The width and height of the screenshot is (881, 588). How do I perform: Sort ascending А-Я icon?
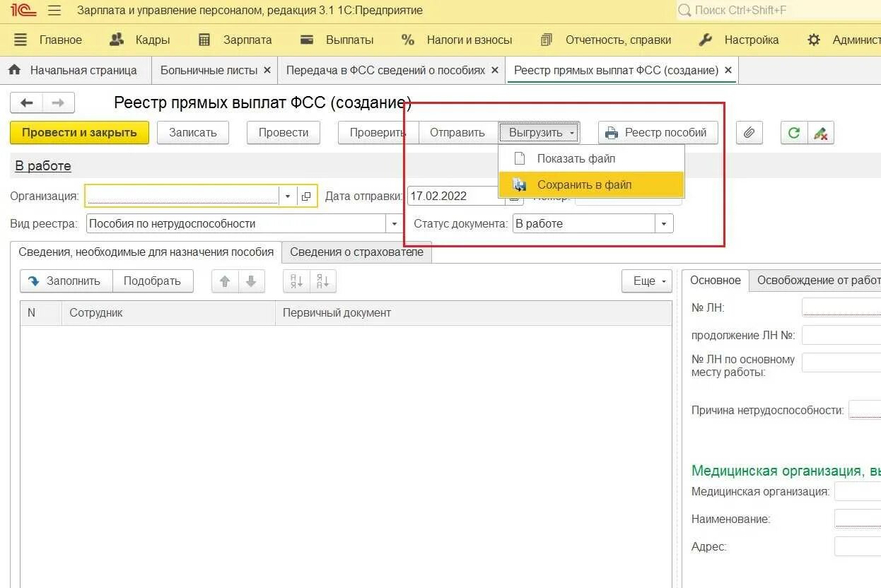[296, 281]
